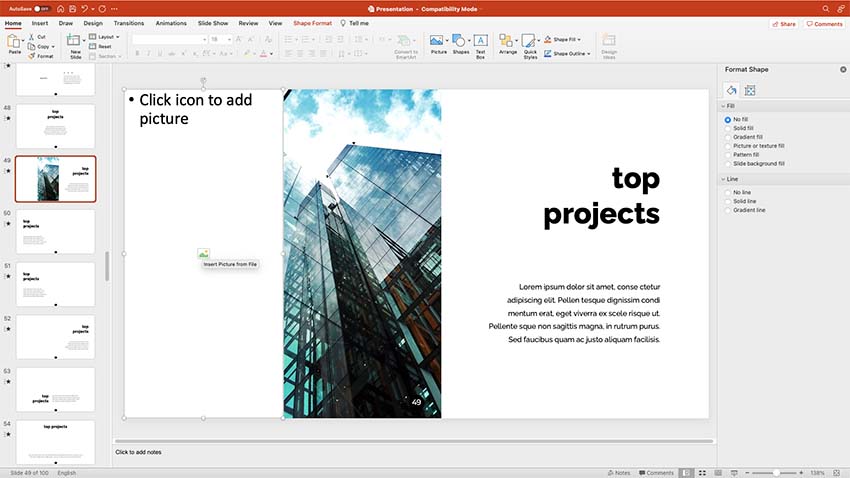The width and height of the screenshot is (850, 478).
Task: Select Picture or texture fill option
Action: [728, 145]
